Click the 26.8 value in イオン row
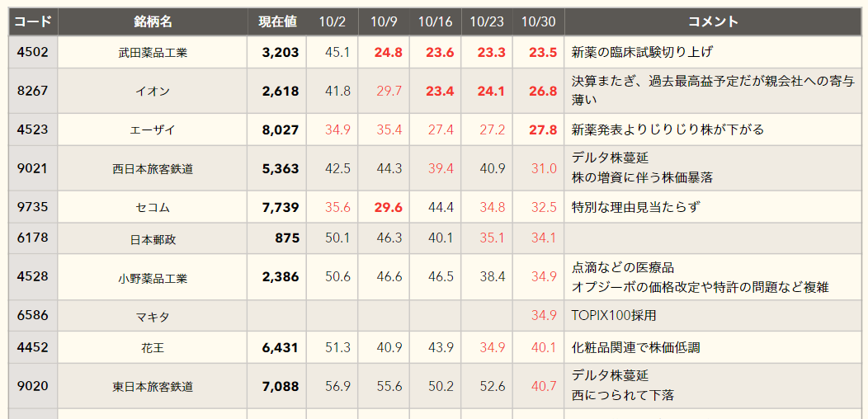 [543, 92]
